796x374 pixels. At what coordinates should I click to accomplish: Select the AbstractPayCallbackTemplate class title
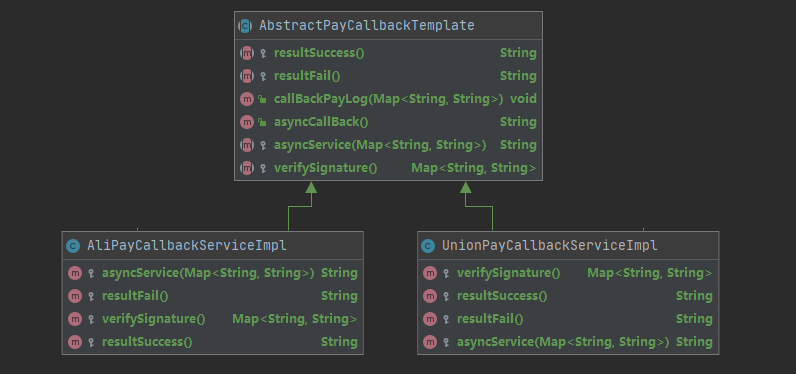[367, 25]
